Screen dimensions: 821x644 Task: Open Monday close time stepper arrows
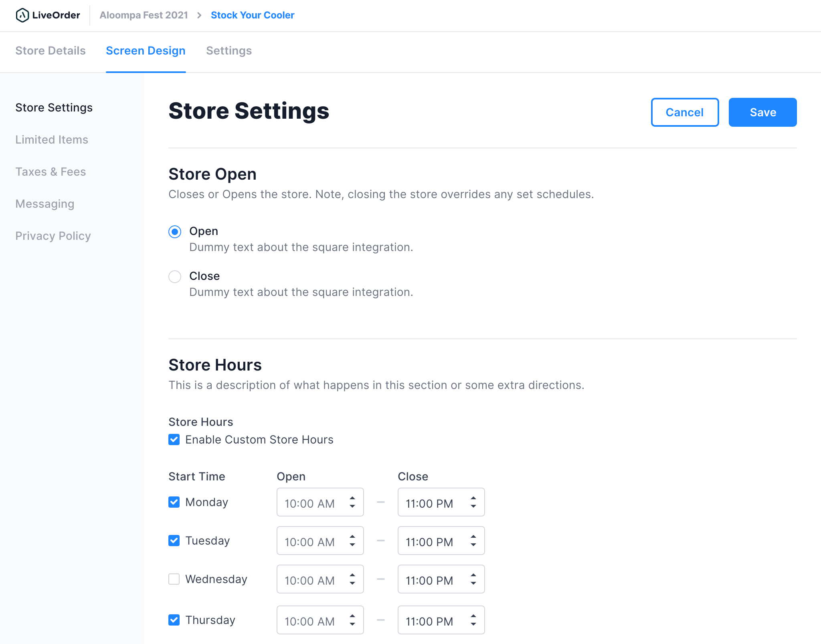(x=473, y=502)
